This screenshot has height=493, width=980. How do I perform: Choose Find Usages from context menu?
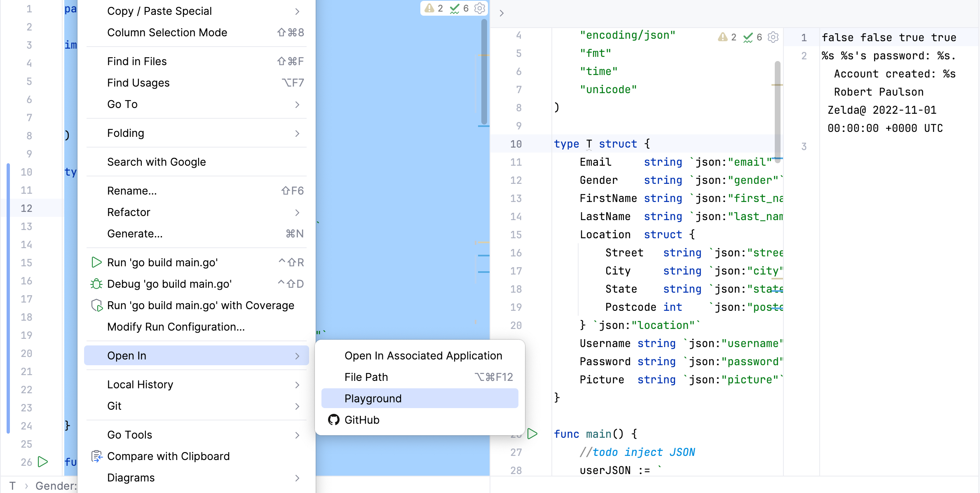pos(138,83)
